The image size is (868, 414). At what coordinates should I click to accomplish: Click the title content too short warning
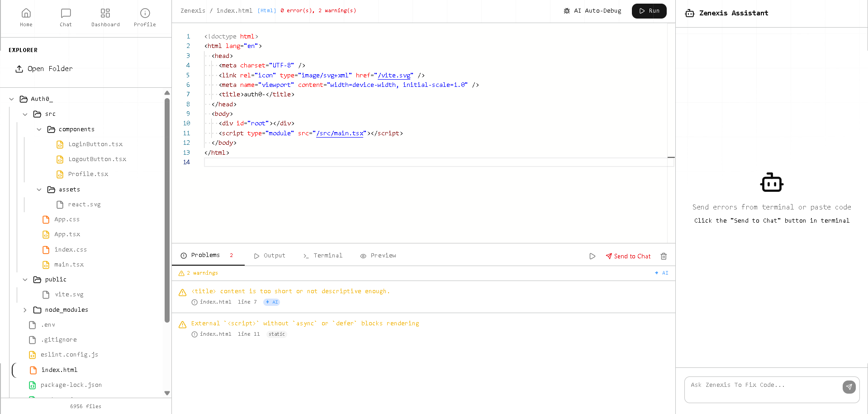coord(290,291)
